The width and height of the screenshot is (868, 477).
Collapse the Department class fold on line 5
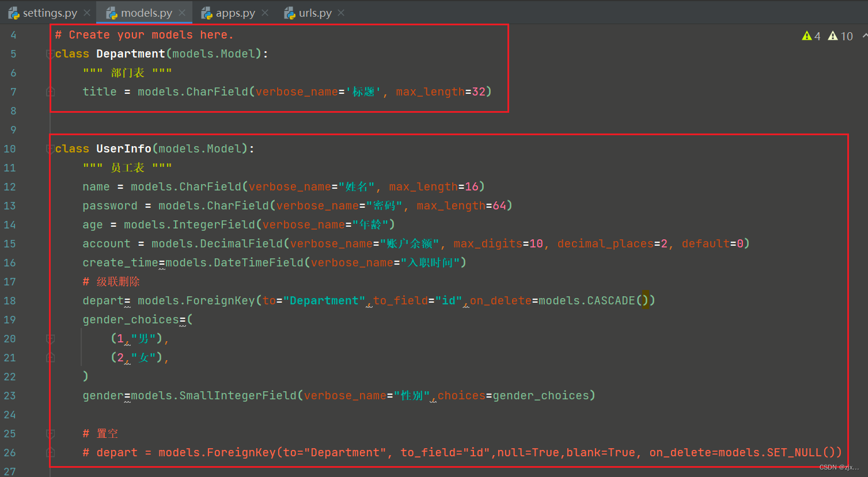[50, 54]
